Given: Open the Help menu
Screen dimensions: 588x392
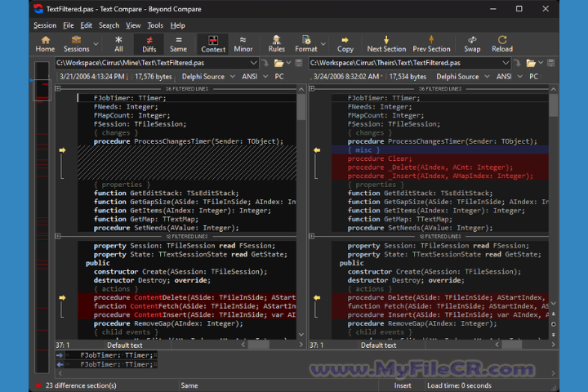Looking at the screenshot, I should 178,25.
